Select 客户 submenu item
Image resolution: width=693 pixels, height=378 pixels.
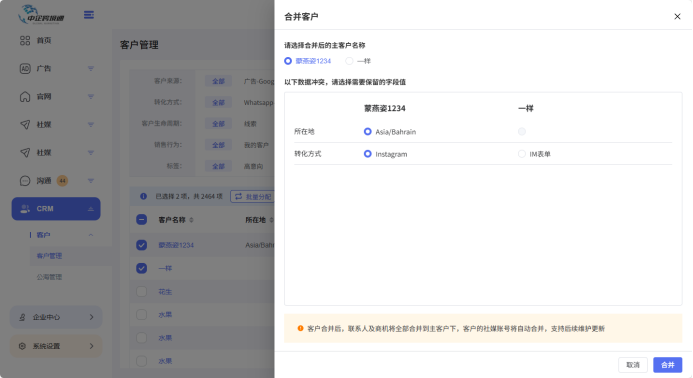[43, 235]
